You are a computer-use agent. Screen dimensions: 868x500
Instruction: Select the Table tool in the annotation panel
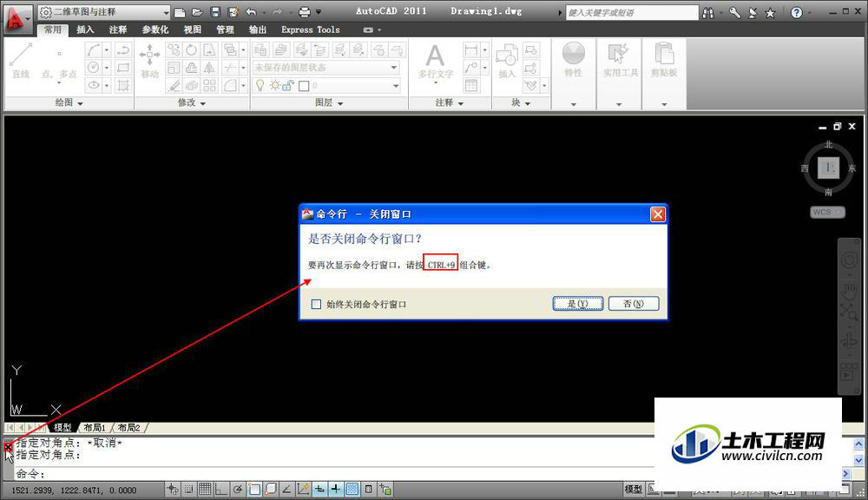tap(471, 85)
